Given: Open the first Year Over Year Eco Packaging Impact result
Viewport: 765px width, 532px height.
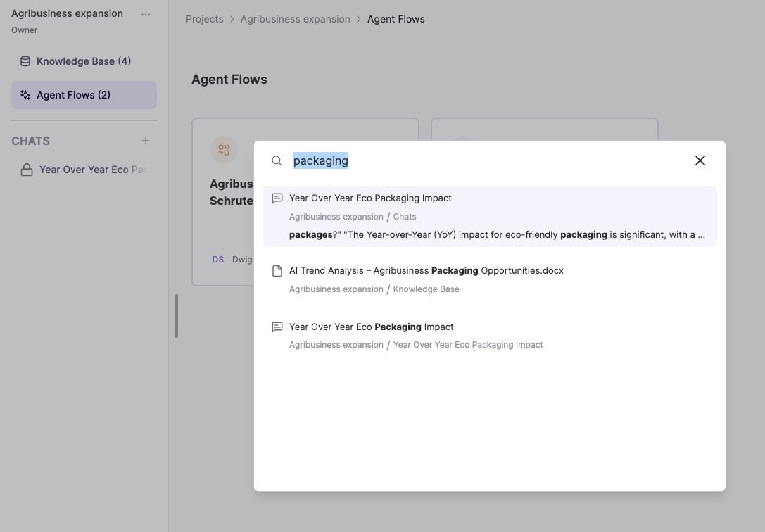Looking at the screenshot, I should click(x=490, y=216).
